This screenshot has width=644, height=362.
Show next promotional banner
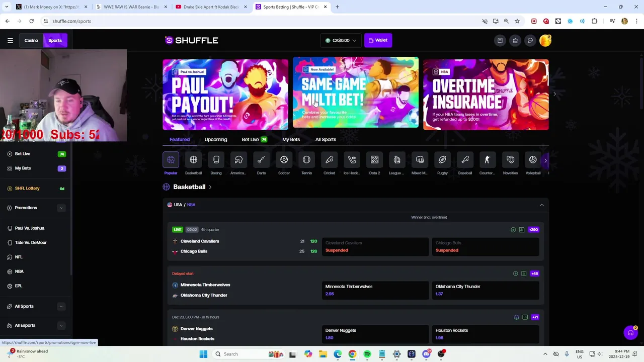pyautogui.click(x=554, y=94)
